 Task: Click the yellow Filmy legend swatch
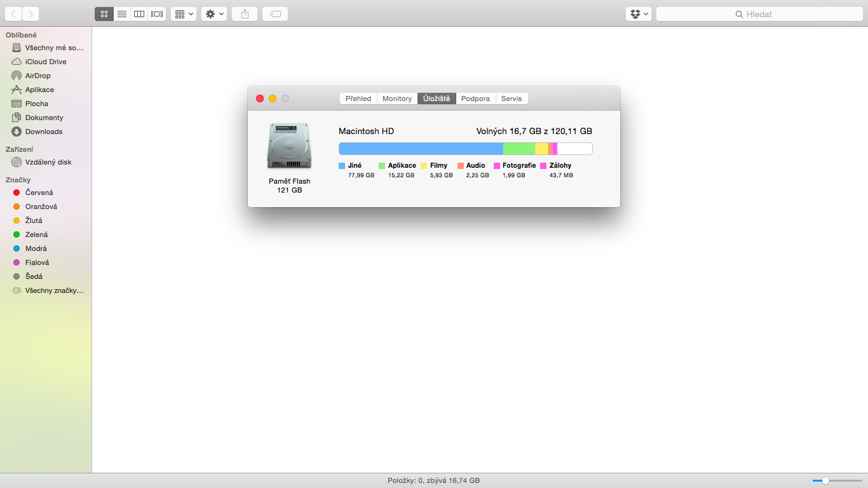point(424,166)
